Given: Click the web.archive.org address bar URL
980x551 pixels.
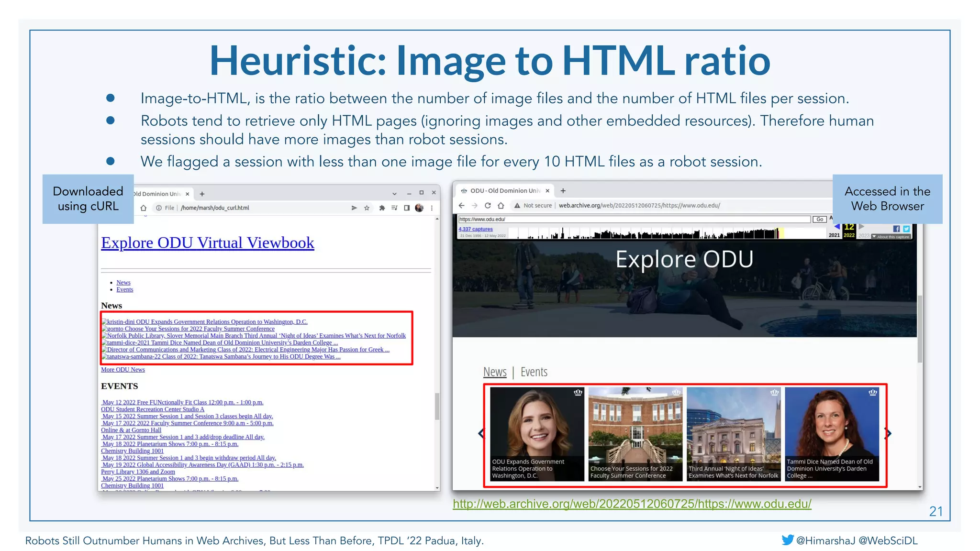Looking at the screenshot, I should click(639, 206).
